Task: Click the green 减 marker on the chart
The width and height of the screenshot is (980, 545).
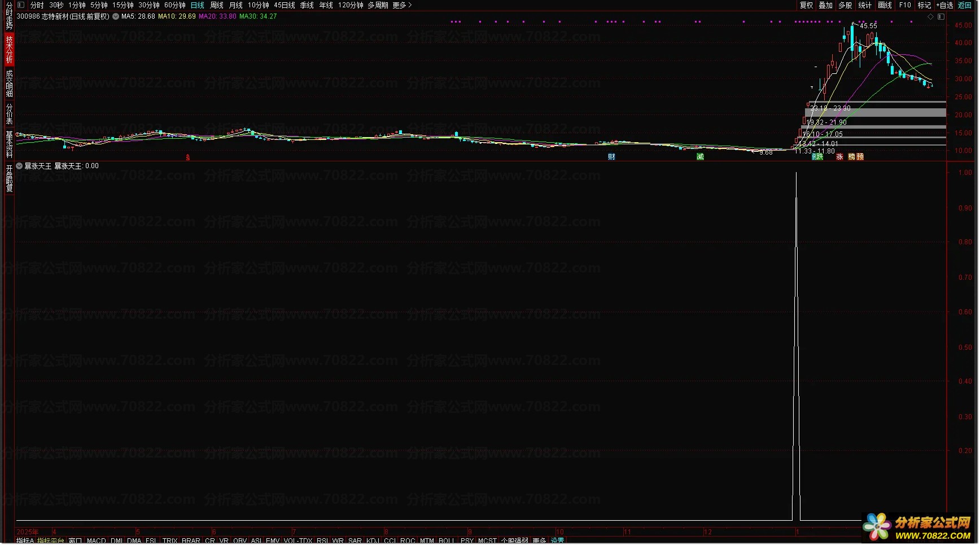Action: pyautogui.click(x=700, y=157)
